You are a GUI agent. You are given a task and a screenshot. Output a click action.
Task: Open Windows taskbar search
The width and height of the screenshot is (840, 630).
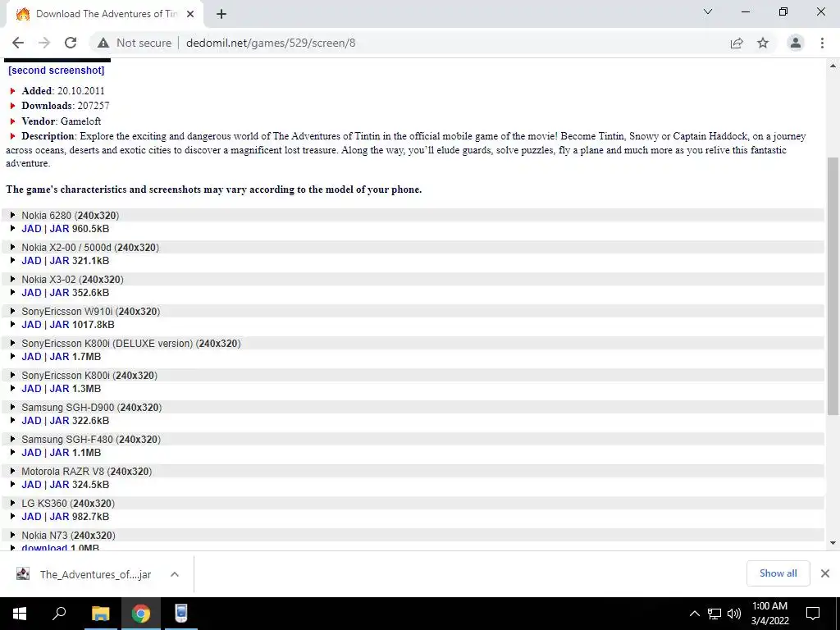coord(58,614)
